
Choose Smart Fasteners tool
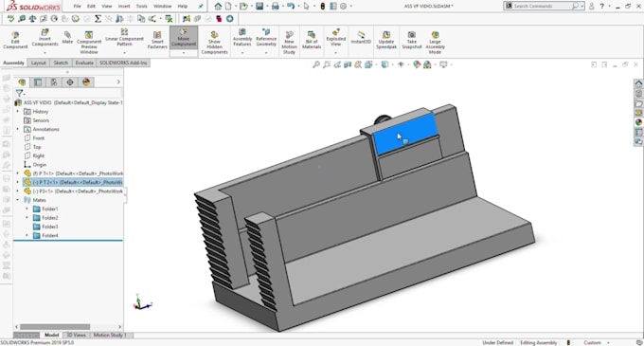(157, 40)
